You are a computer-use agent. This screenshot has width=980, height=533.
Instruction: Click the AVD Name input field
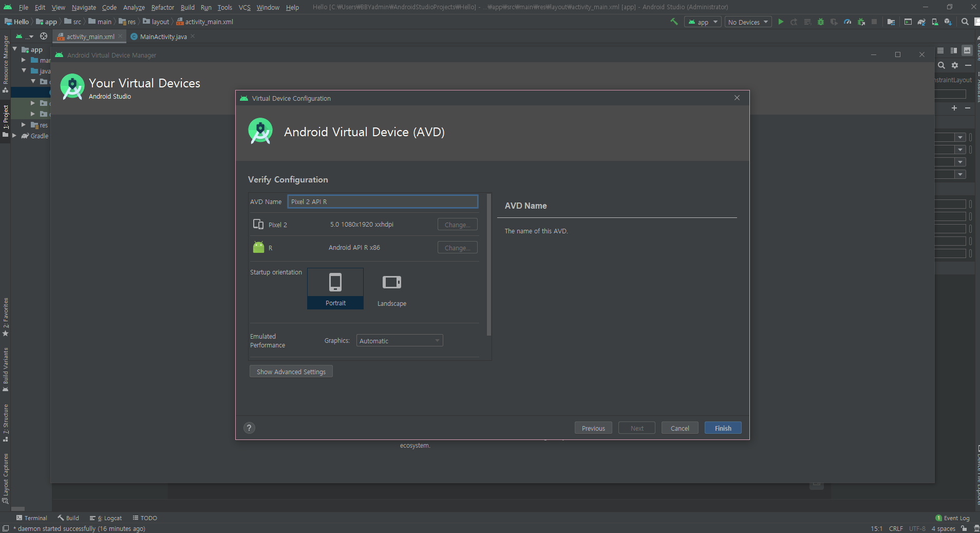pyautogui.click(x=383, y=201)
